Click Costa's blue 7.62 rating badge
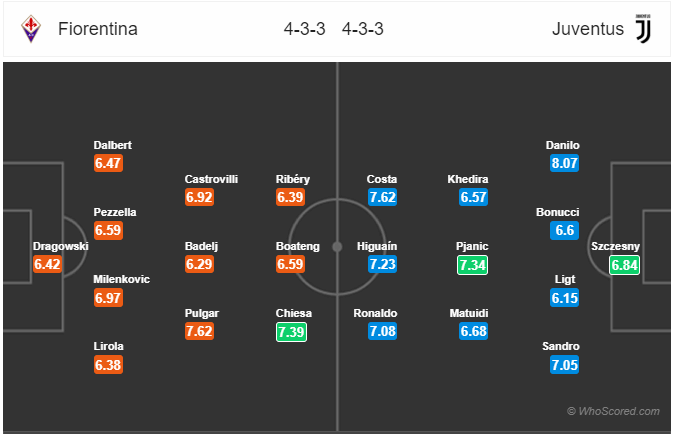Screen dimensions: 674x434 point(382,197)
